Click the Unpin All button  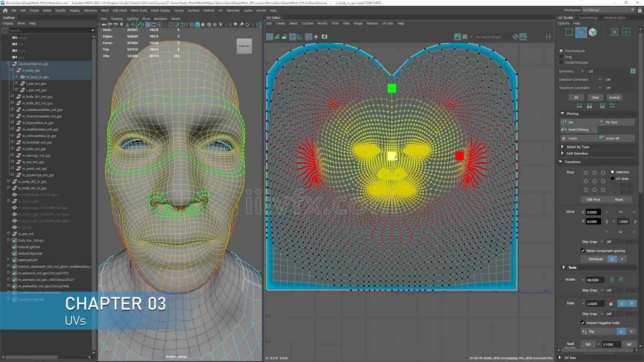coord(616,138)
